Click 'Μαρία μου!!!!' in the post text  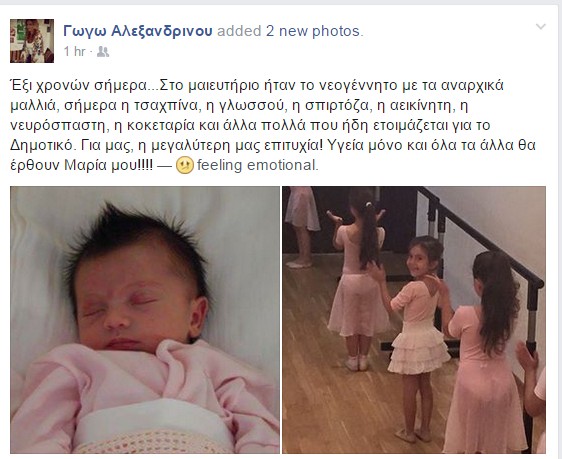point(108,165)
